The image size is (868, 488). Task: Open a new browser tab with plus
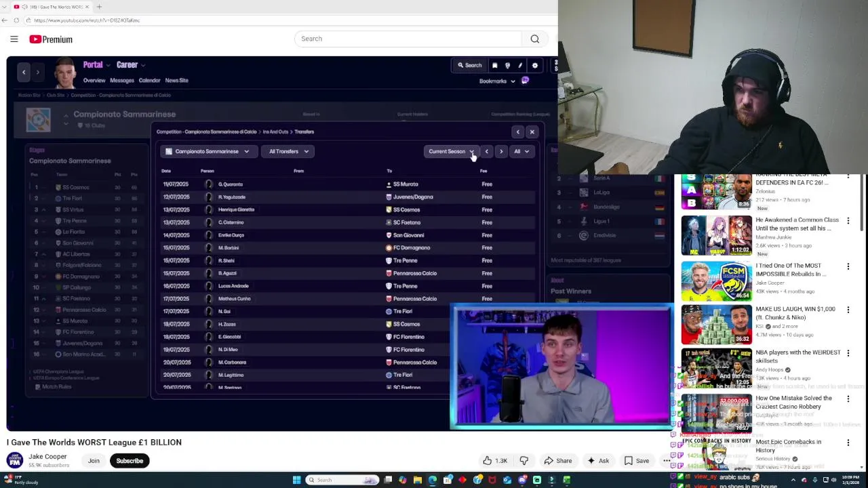point(99,7)
